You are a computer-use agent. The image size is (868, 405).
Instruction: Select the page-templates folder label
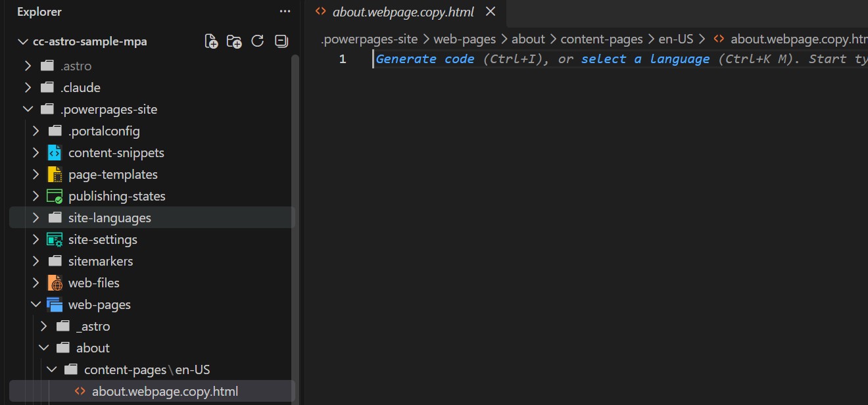click(113, 174)
